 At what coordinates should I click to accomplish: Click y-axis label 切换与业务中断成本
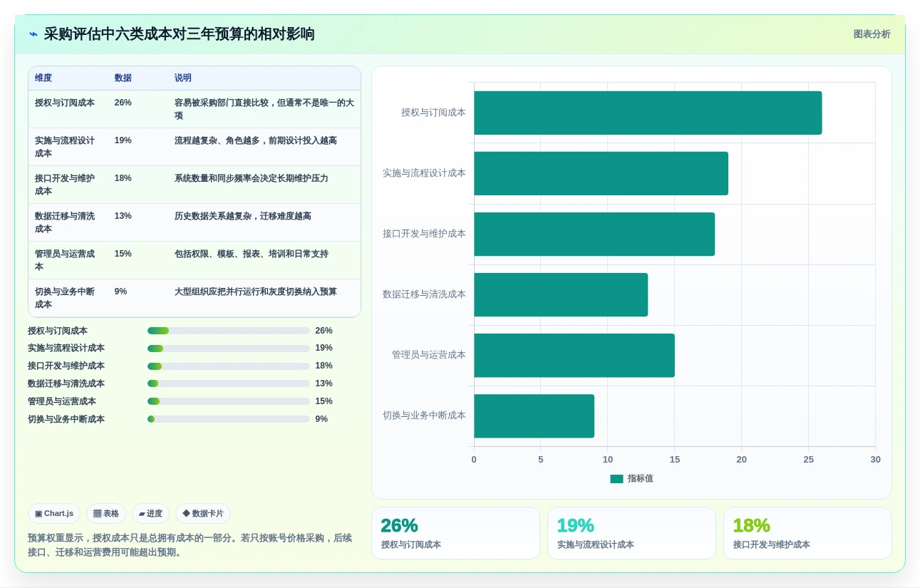[x=424, y=416]
